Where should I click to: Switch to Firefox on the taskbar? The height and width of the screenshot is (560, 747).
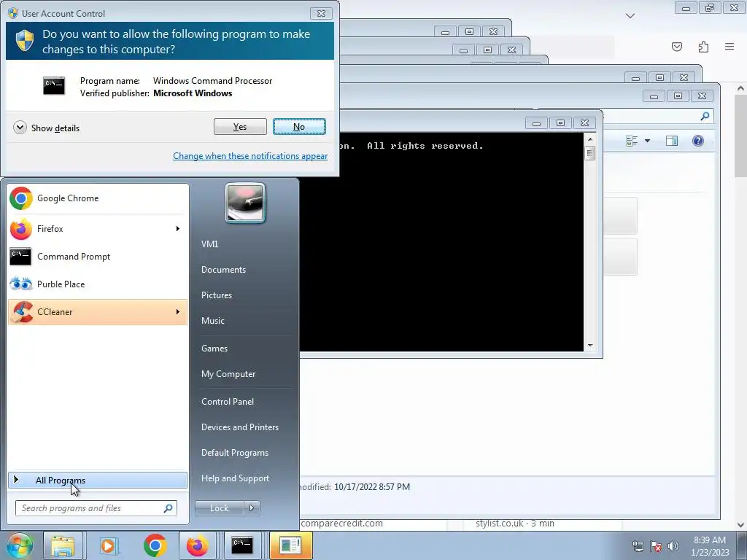tap(197, 545)
